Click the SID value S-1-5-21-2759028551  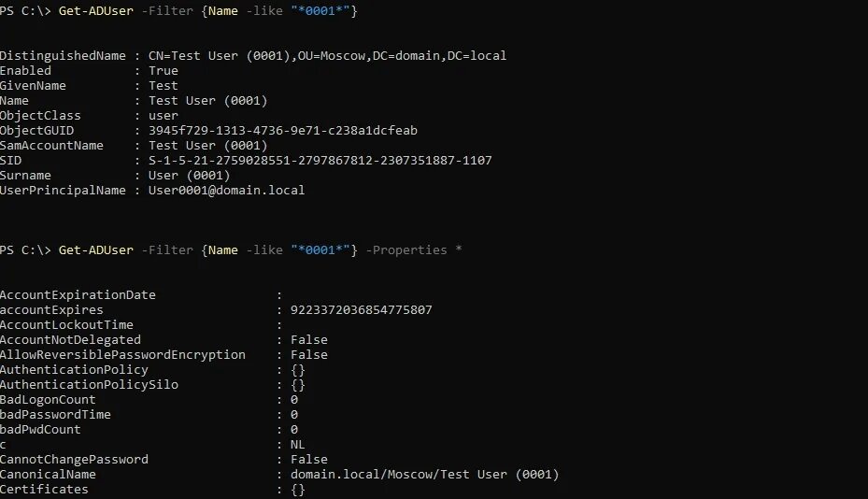click(x=320, y=160)
